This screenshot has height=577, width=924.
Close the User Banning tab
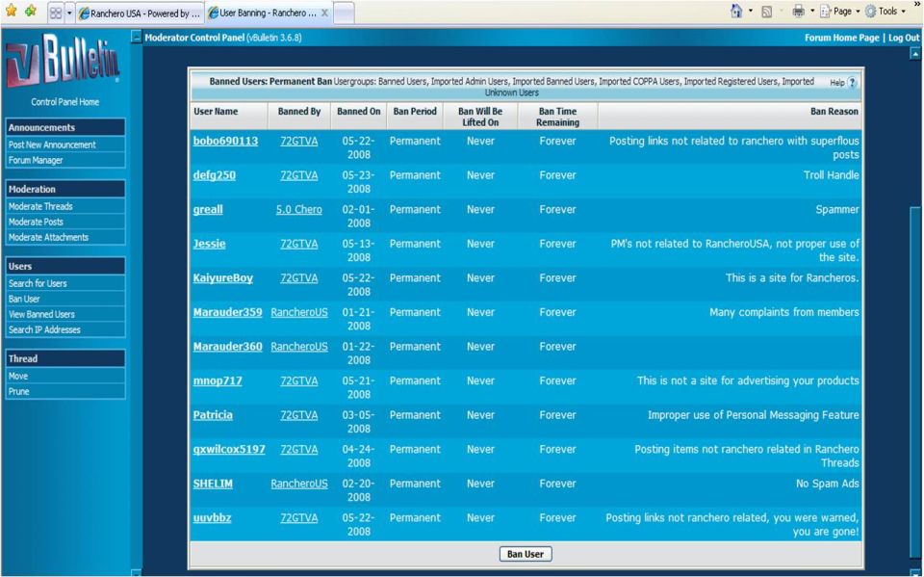[x=324, y=13]
